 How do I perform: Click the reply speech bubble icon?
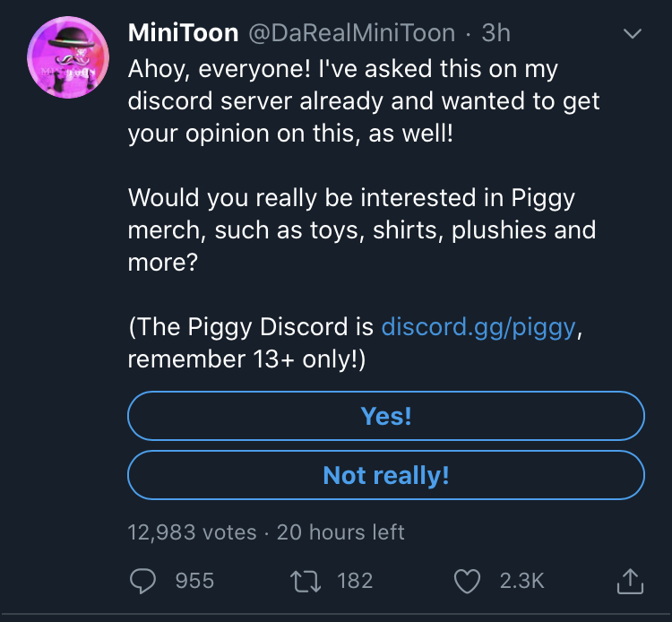[143, 581]
